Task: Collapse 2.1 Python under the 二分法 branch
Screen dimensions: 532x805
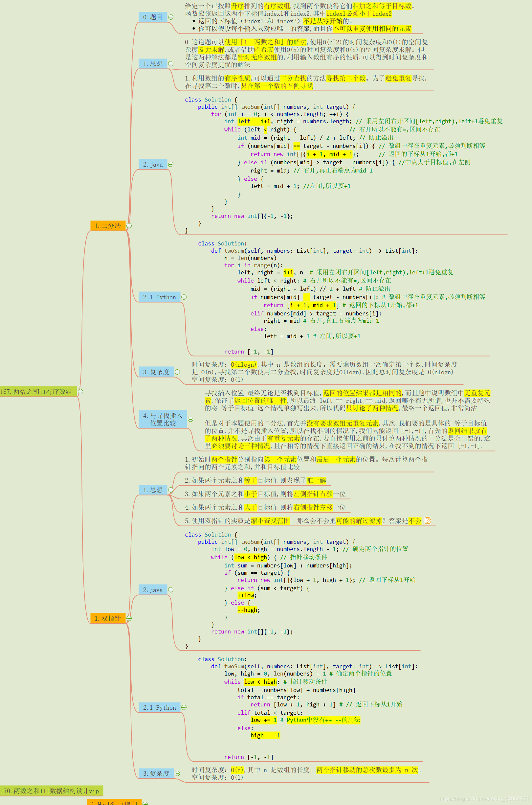Action: 184,297
